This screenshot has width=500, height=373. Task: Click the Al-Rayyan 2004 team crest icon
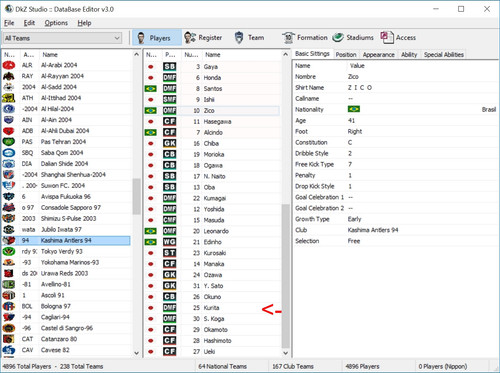[9, 76]
